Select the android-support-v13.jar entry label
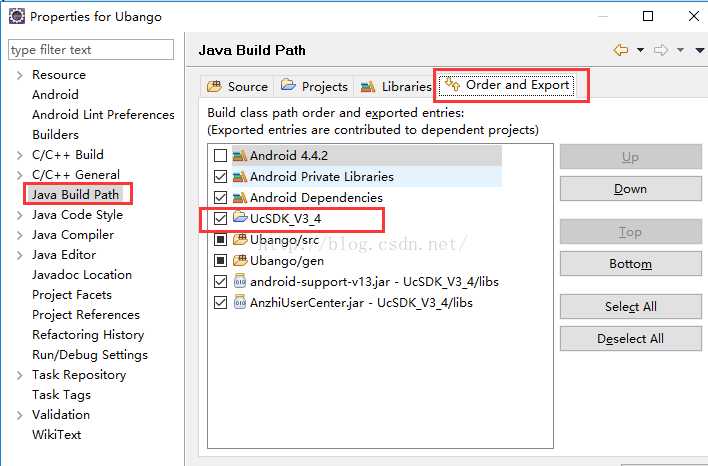 point(374,282)
